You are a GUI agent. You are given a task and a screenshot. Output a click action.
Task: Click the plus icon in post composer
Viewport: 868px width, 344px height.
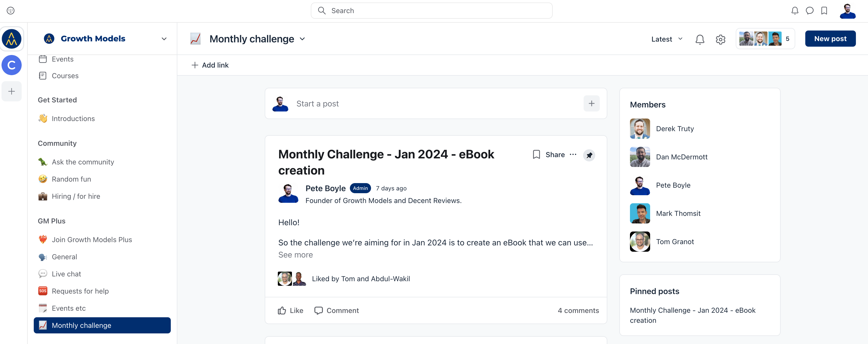[591, 104]
